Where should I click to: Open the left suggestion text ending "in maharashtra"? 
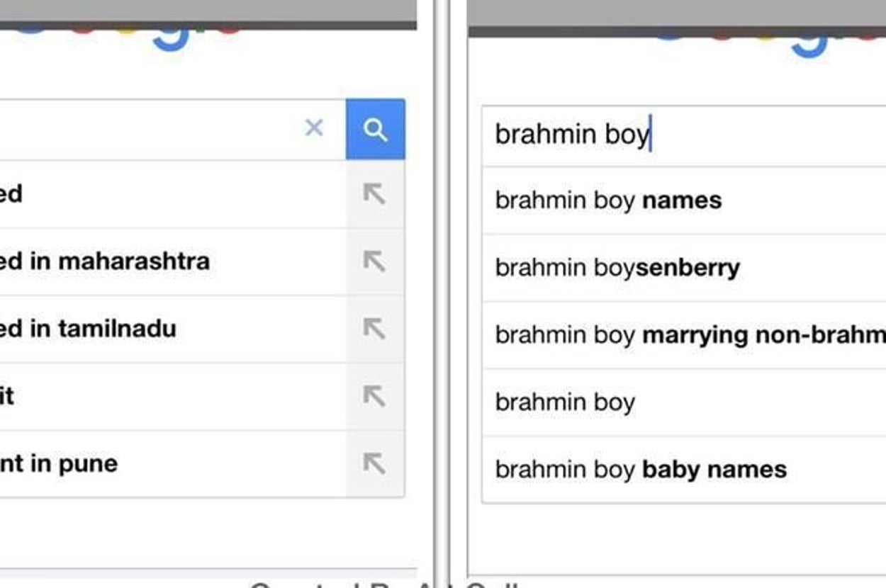[x=105, y=261]
